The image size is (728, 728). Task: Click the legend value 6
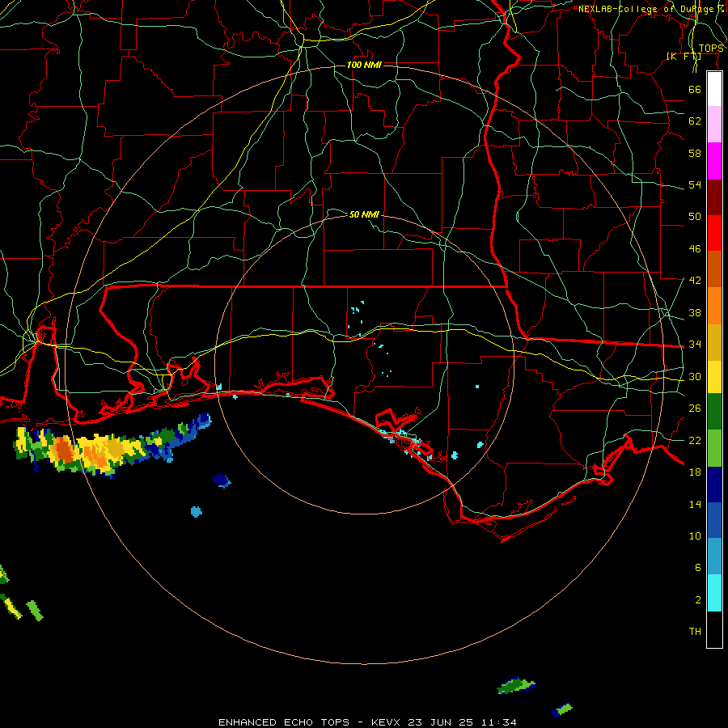click(x=698, y=567)
